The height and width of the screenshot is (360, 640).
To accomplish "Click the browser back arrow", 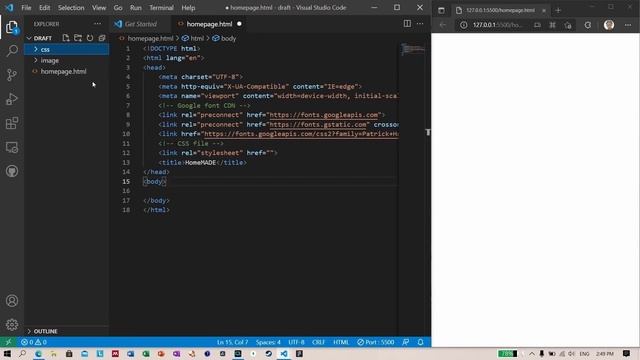I will [x=443, y=25].
